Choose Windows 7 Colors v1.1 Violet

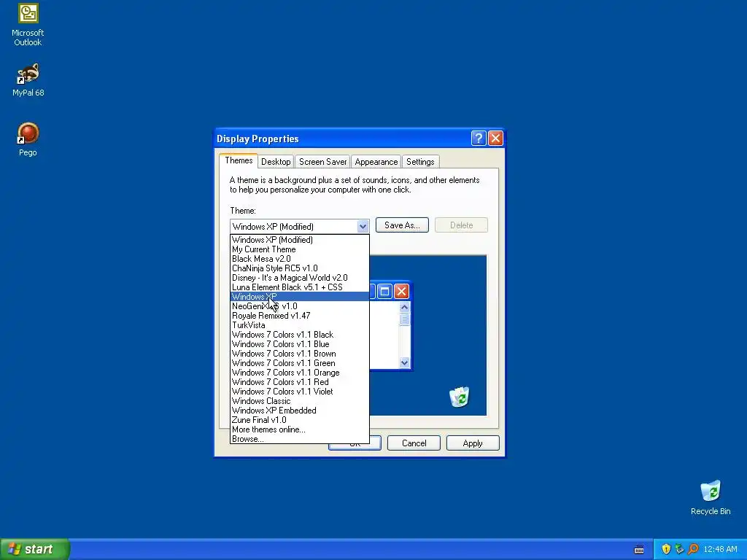[300, 392]
